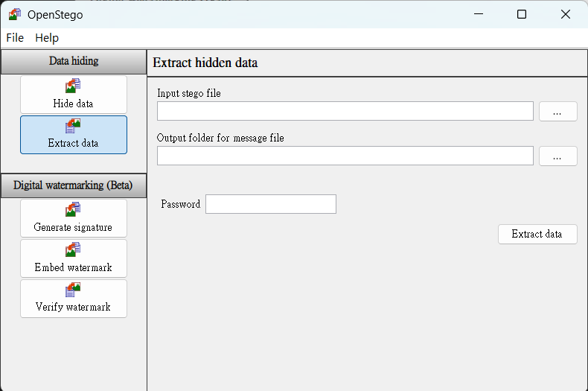Viewport: 588px width, 391px height.
Task: Click the OpenStego title bar icon
Action: 15,14
